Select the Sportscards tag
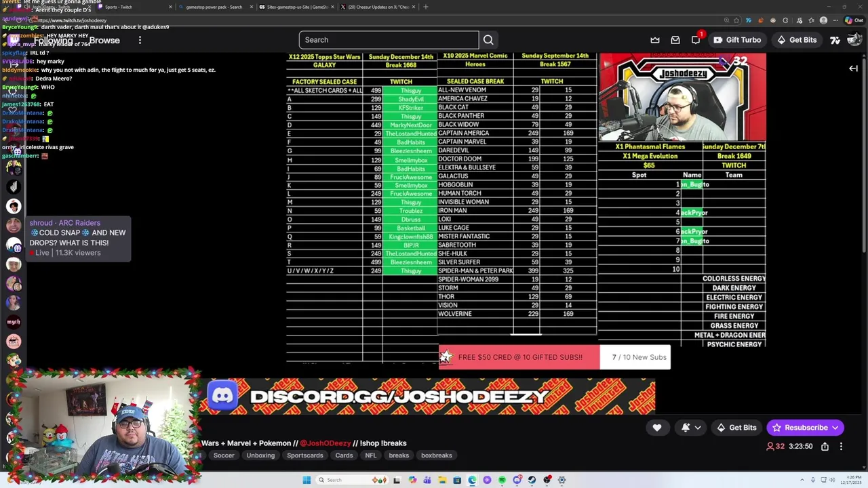The width and height of the screenshot is (868, 488). click(x=304, y=455)
